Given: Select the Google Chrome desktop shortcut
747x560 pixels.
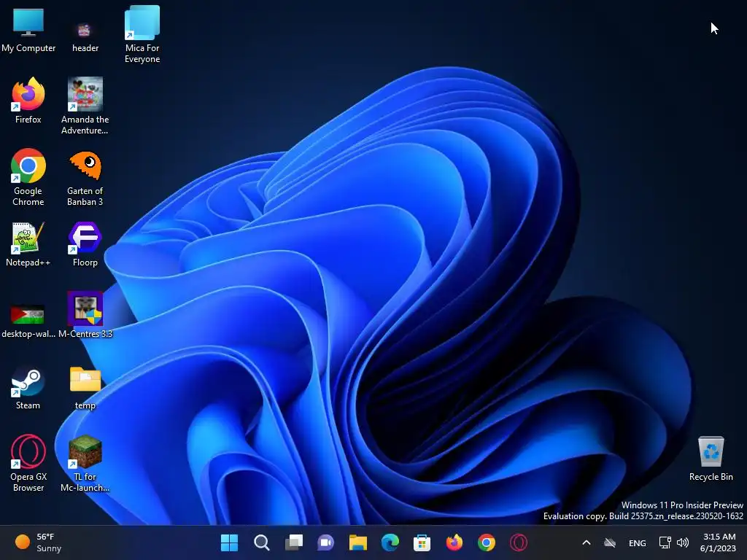Looking at the screenshot, I should (28, 177).
